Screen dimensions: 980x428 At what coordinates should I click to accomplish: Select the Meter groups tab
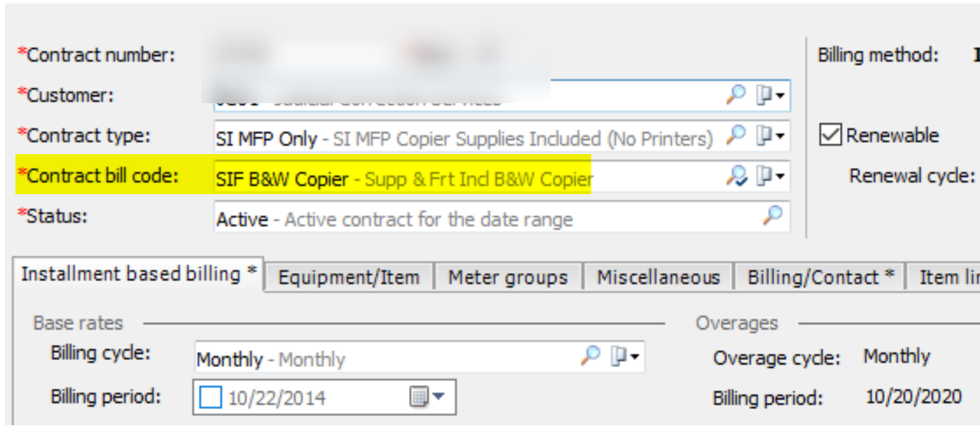(x=508, y=277)
